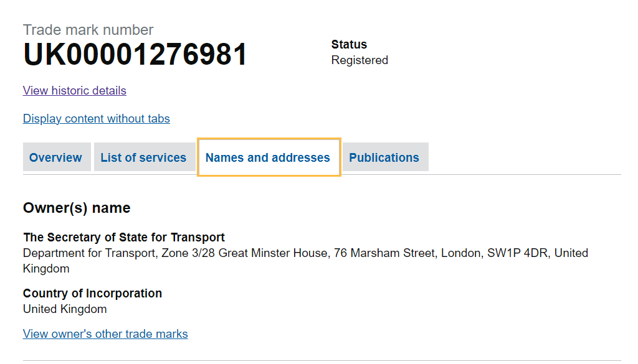
Task: Click the Trade mark number label
Action: [x=88, y=30]
